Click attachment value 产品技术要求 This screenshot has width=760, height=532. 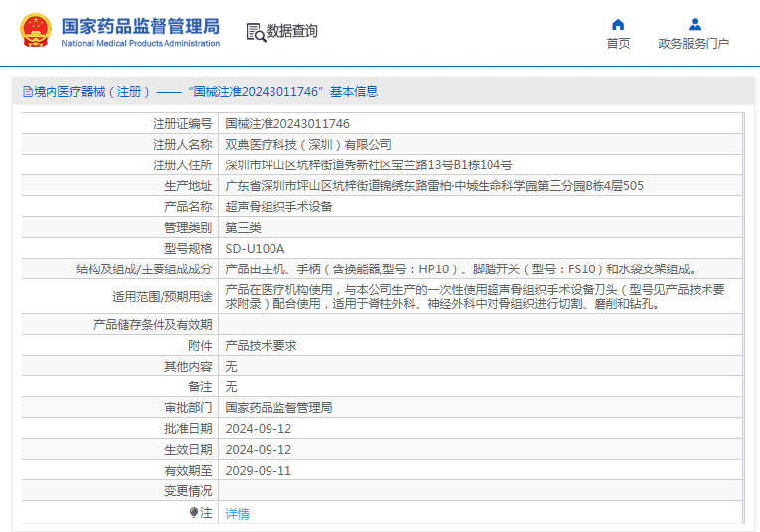(x=261, y=346)
